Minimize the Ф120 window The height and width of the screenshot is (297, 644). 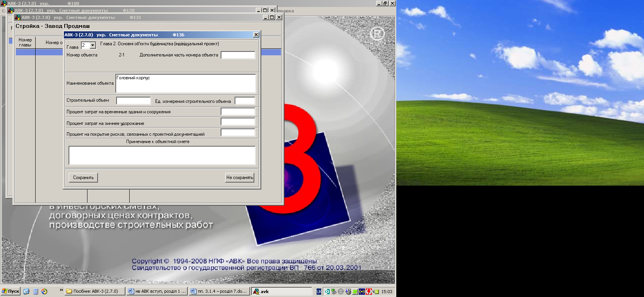point(259,10)
